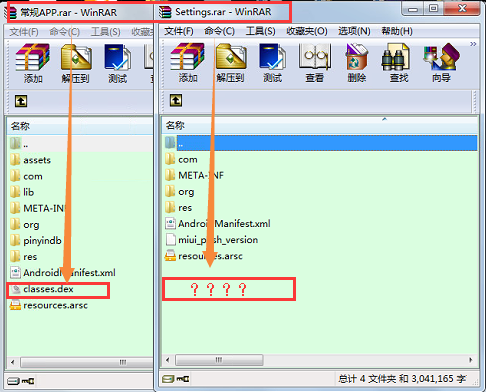Click left scroll arrow in 常规APP.rar
Screen dimensions: 486x392
[13, 362]
